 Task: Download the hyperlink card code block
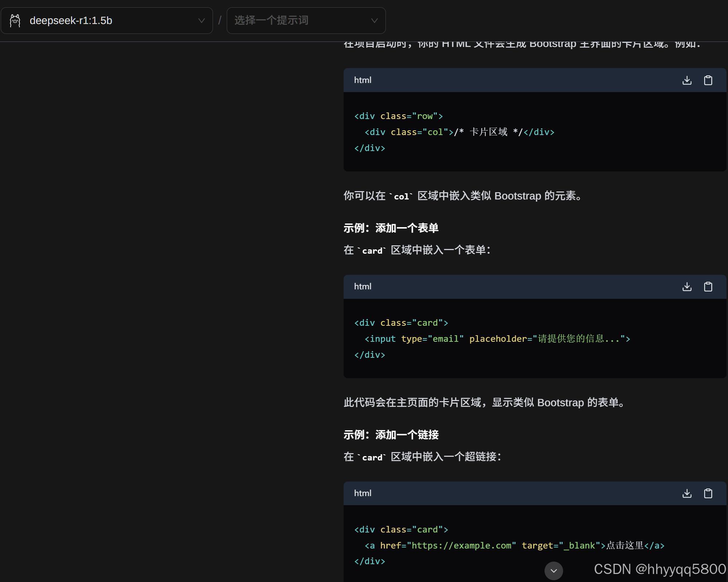click(687, 494)
